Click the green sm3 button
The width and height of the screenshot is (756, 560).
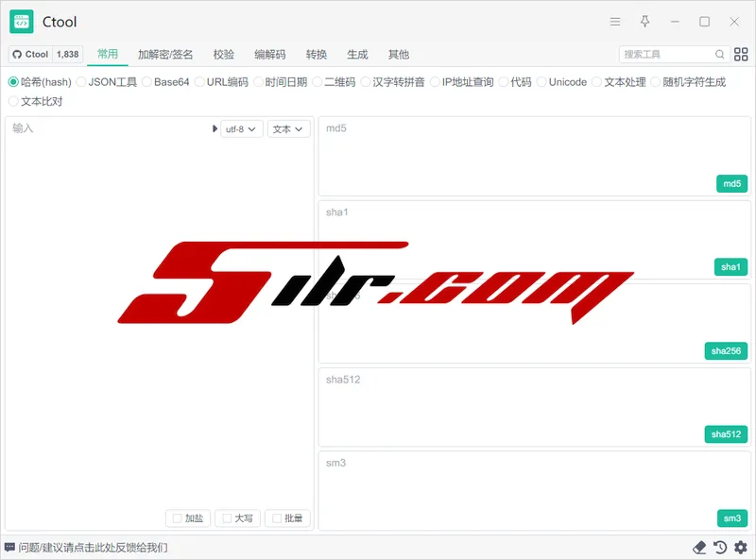(731, 518)
